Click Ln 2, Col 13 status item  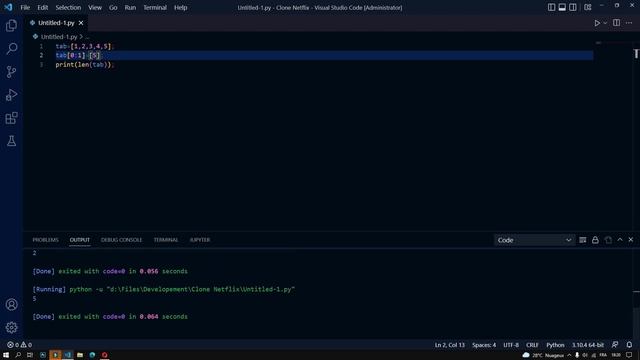(x=449, y=345)
